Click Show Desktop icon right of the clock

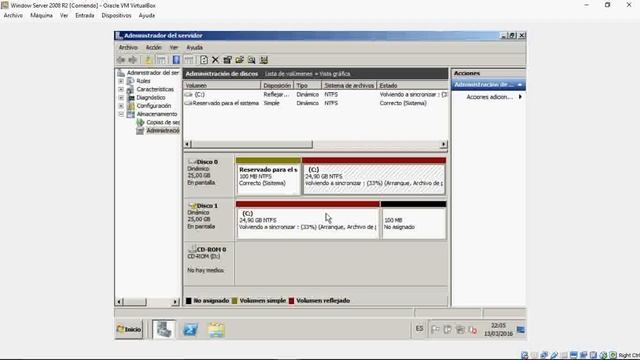[521, 329]
